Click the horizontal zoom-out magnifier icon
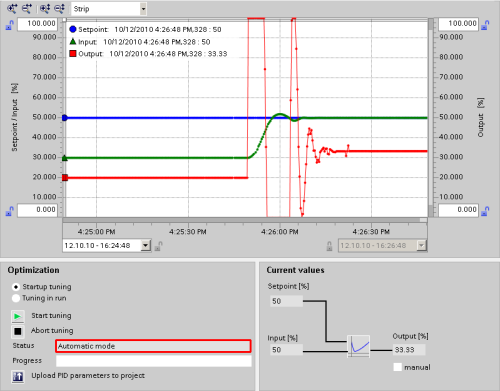The height and width of the screenshot is (391, 500). pyautogui.click(x=27, y=9)
